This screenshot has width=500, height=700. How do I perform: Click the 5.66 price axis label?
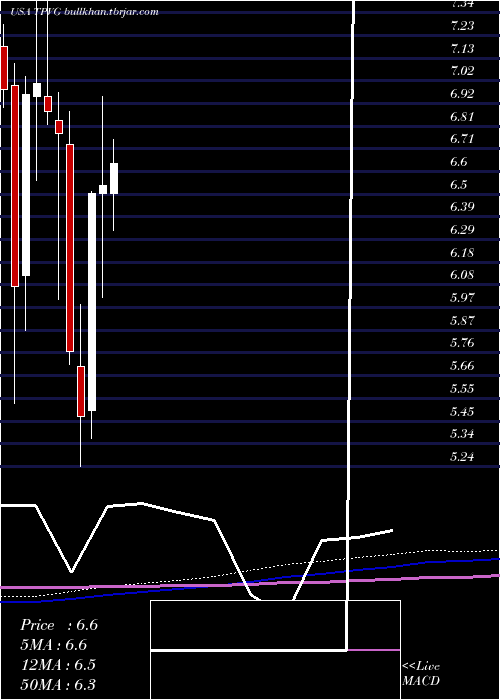(x=462, y=367)
